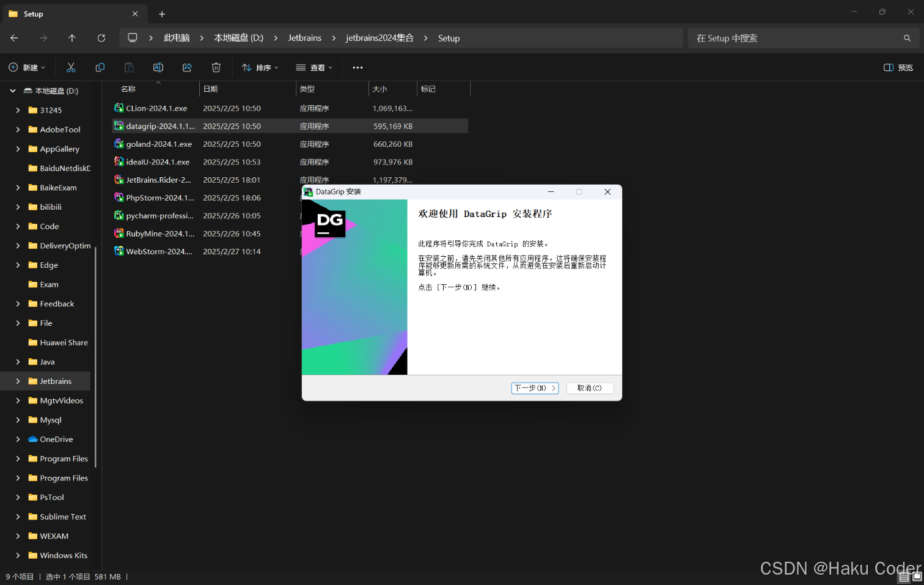The height and width of the screenshot is (585, 924).
Task: Open the View (查看) dropdown
Action: click(x=314, y=67)
